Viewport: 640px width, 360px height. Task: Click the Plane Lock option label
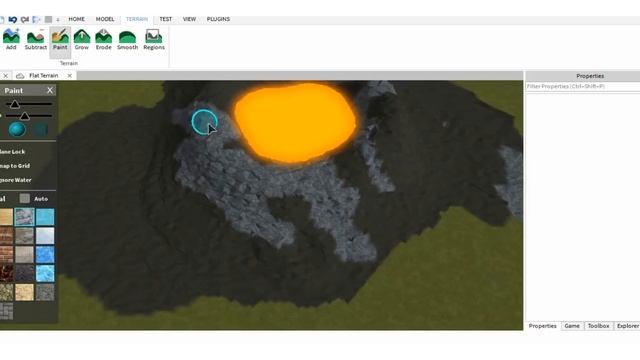click(12, 152)
